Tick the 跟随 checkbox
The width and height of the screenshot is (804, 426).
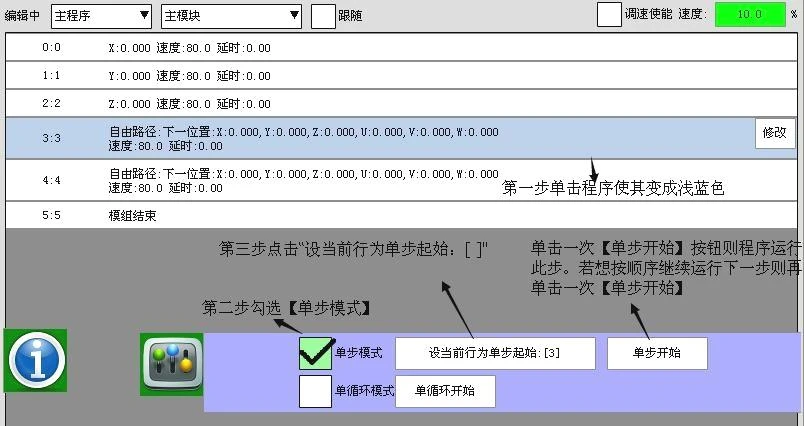(x=323, y=15)
